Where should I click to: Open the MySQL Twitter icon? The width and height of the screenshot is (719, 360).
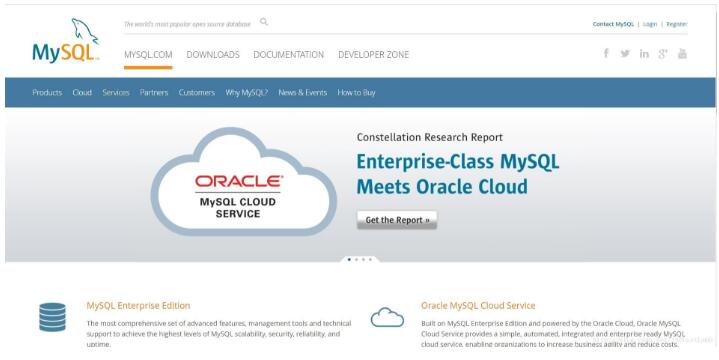(625, 54)
